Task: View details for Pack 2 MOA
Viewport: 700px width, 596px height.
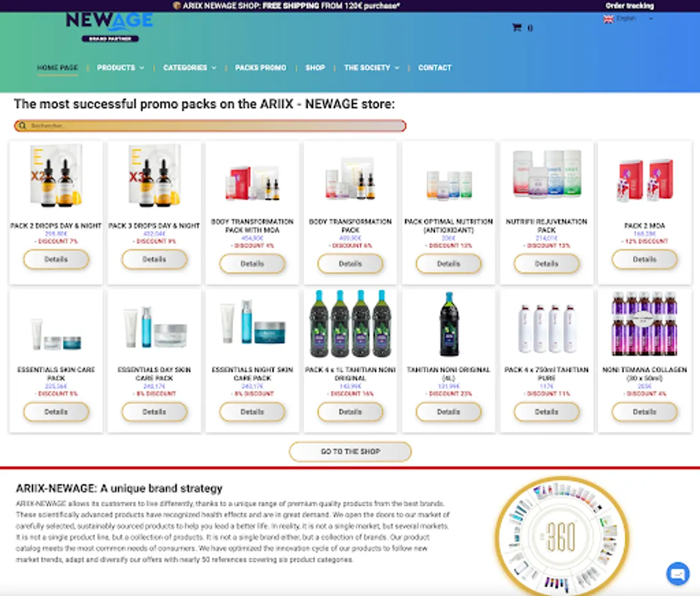Action: click(x=644, y=260)
